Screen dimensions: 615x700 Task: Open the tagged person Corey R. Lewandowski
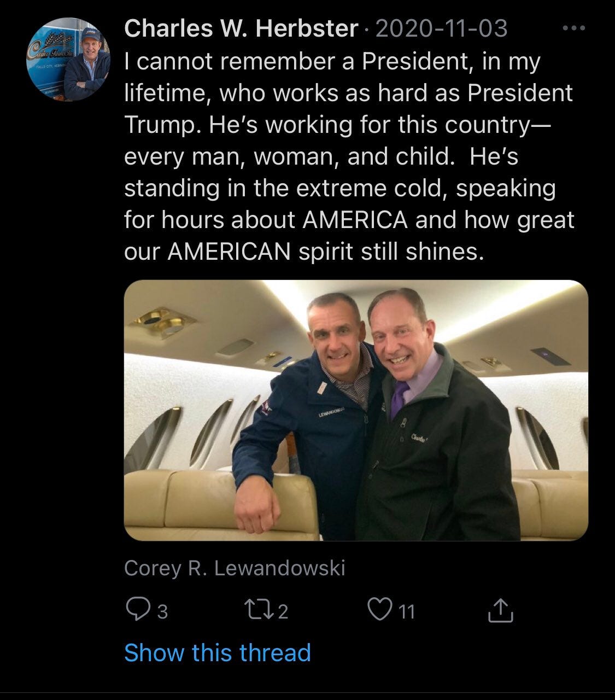[x=235, y=568]
